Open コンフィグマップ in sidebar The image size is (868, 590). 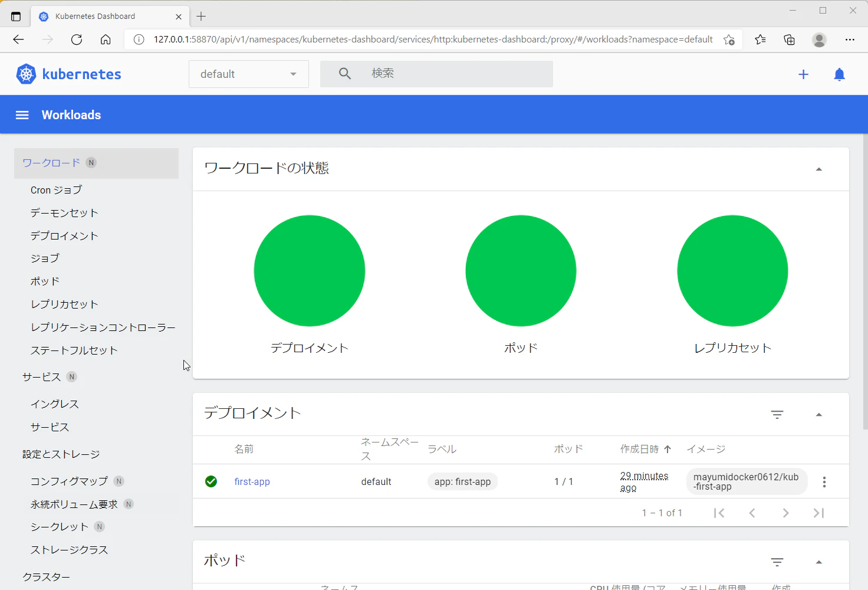(x=70, y=481)
